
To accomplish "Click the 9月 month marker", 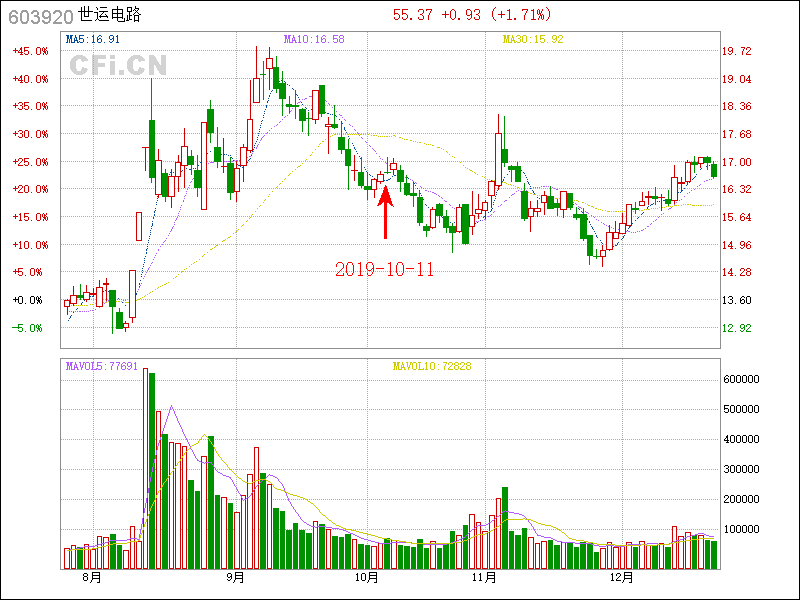I will pyautogui.click(x=236, y=578).
